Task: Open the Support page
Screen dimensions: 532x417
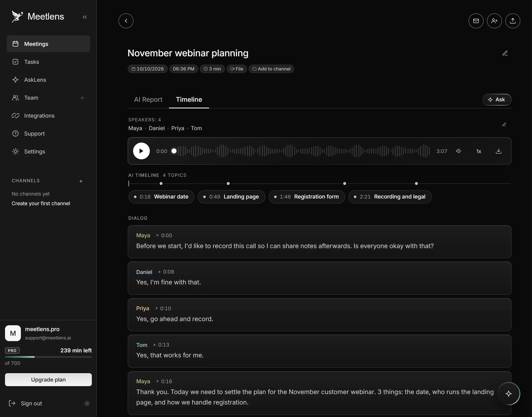Action: click(x=48, y=134)
